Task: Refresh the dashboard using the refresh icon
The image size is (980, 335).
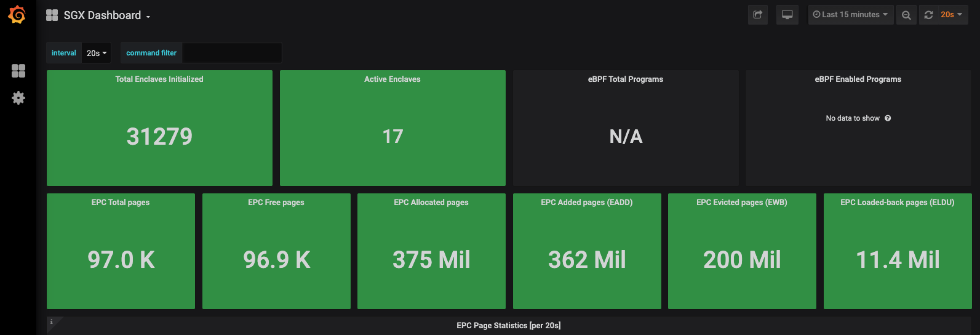Action: click(929, 15)
